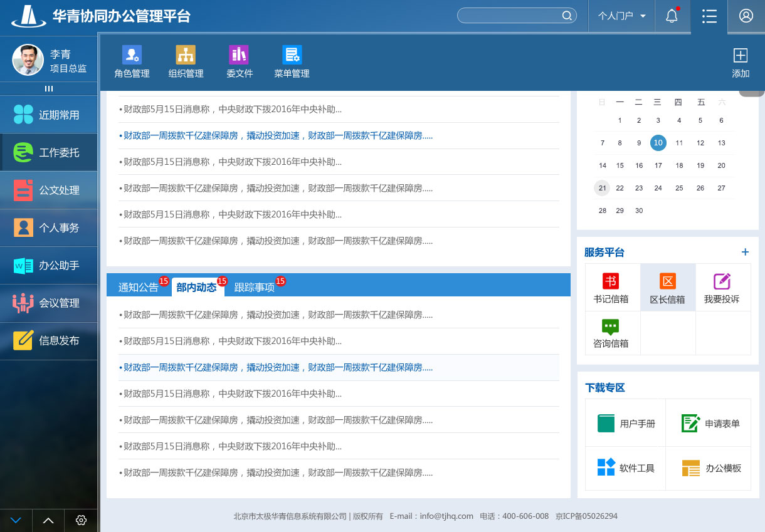Open 会议管理 in sidebar
This screenshot has width=765, height=532.
pos(49,303)
